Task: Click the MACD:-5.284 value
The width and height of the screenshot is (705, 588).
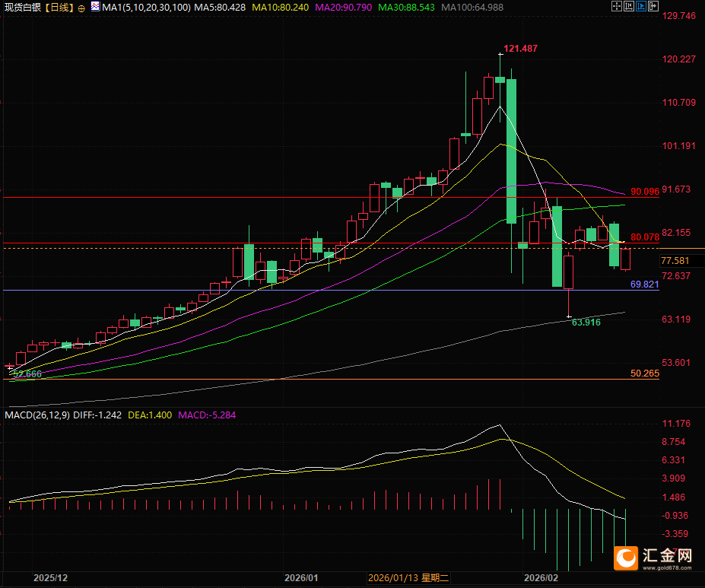Action: pos(207,415)
